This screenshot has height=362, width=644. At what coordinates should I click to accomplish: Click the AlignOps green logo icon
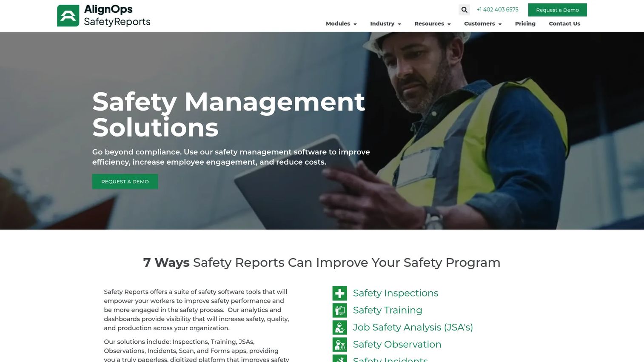[68, 16]
